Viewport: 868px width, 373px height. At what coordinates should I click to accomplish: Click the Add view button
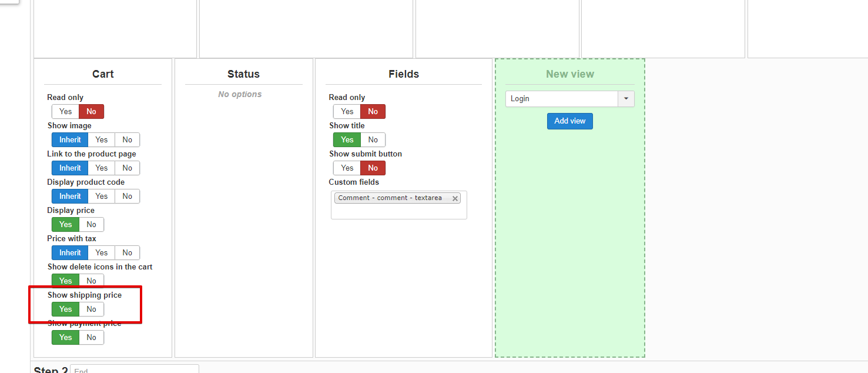pyautogui.click(x=569, y=121)
